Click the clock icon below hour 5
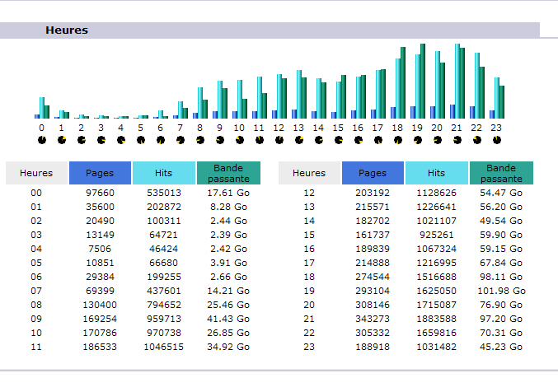Viewport: 558px width, 392px height. pyautogui.click(x=140, y=140)
